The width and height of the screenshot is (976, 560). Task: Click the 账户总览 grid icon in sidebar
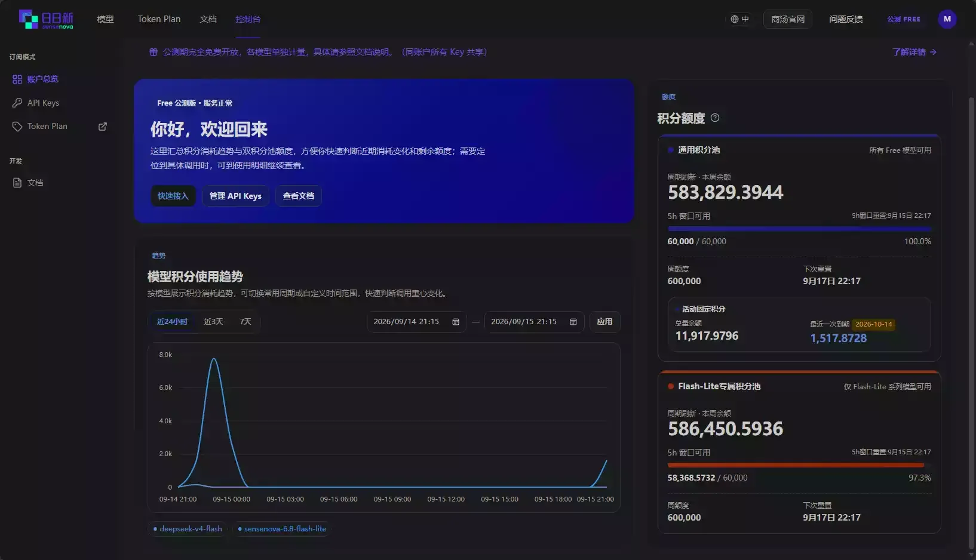click(x=17, y=79)
